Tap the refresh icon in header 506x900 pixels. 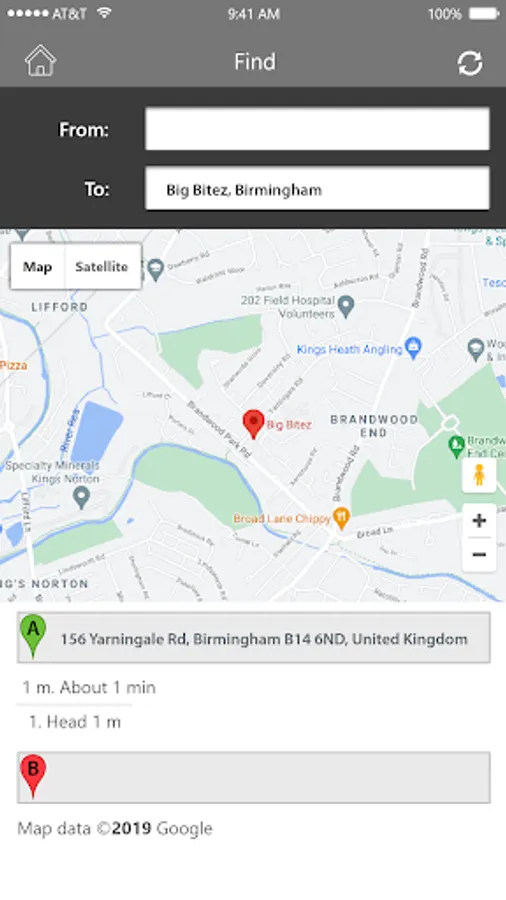(x=470, y=63)
